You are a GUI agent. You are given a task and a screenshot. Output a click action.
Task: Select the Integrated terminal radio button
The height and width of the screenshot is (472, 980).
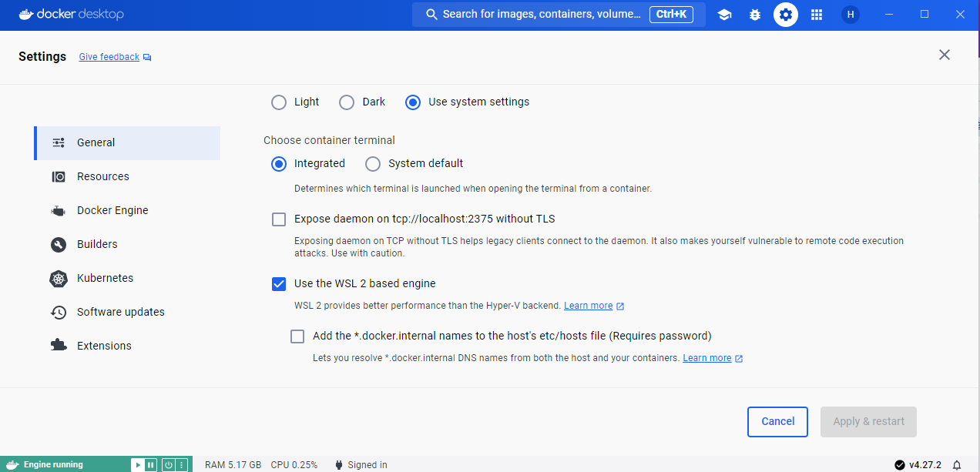pos(279,163)
